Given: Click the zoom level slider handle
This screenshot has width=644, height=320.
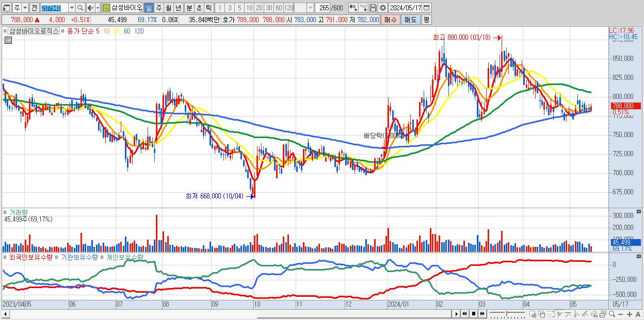Looking at the screenshot, I should click(507, 313).
